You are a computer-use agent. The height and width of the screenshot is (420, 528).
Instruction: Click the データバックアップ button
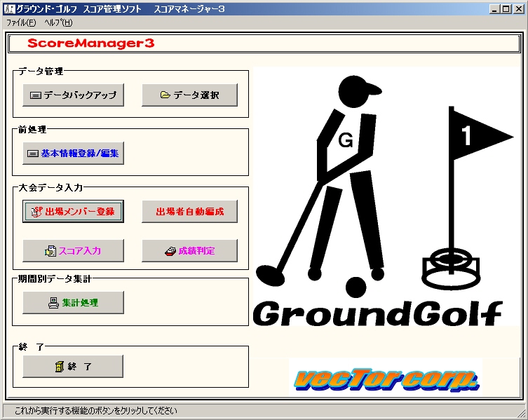coord(73,95)
